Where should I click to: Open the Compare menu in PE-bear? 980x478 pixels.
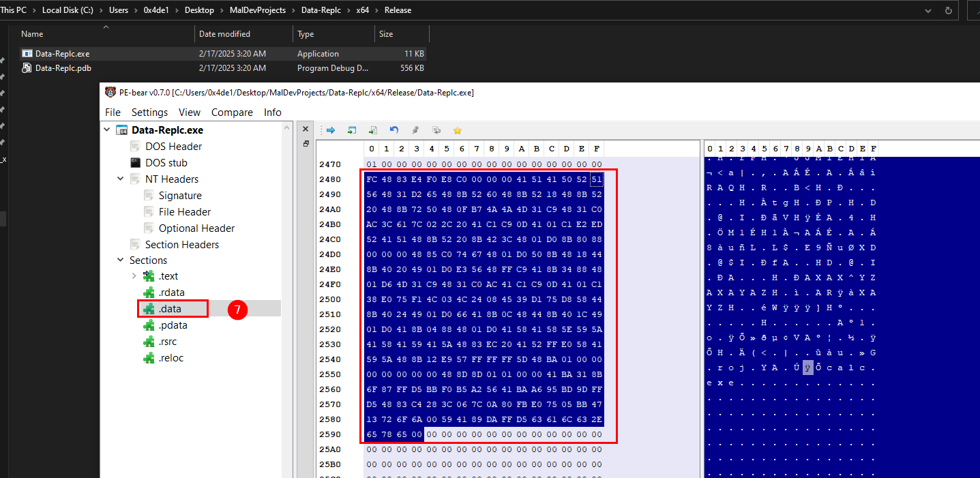(232, 113)
